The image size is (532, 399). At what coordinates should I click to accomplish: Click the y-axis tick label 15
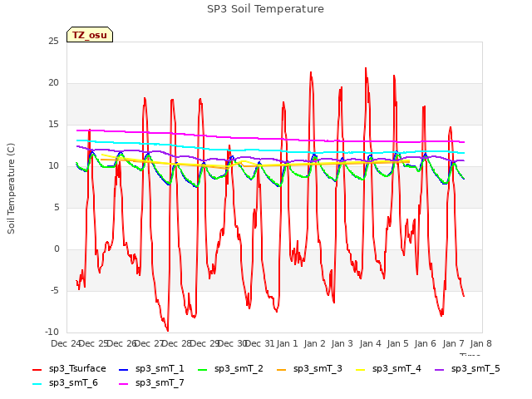click(x=53, y=125)
